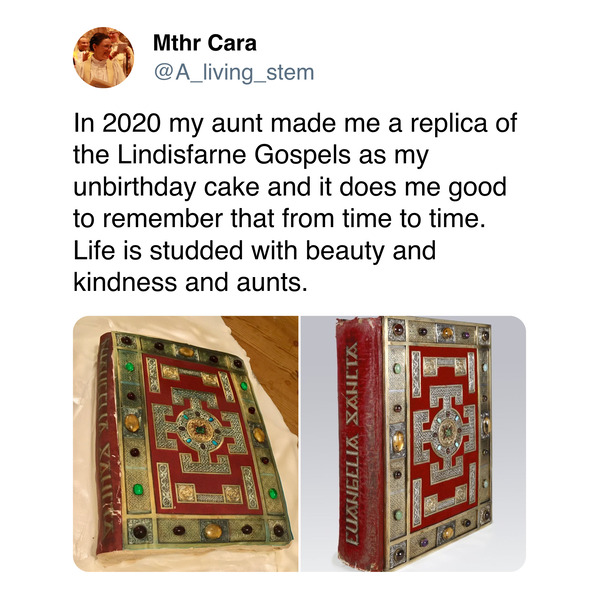Click the year '2020' in the tweet
The image size is (599, 599).
tap(131, 123)
